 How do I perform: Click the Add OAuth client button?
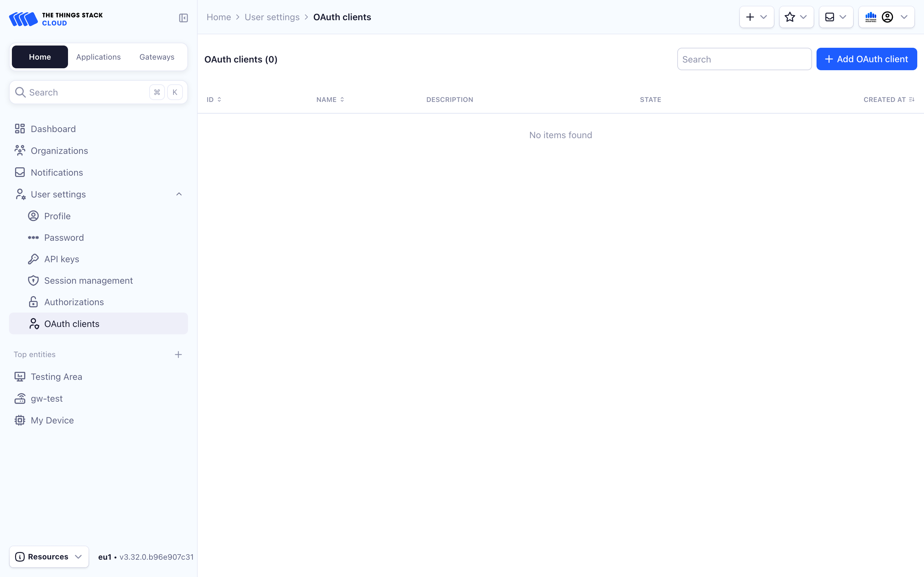pos(866,58)
